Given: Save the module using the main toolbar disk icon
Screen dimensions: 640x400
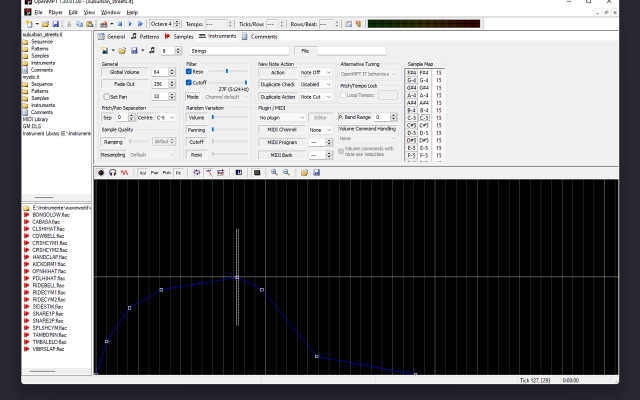Looking at the screenshot, I should coord(56,24).
